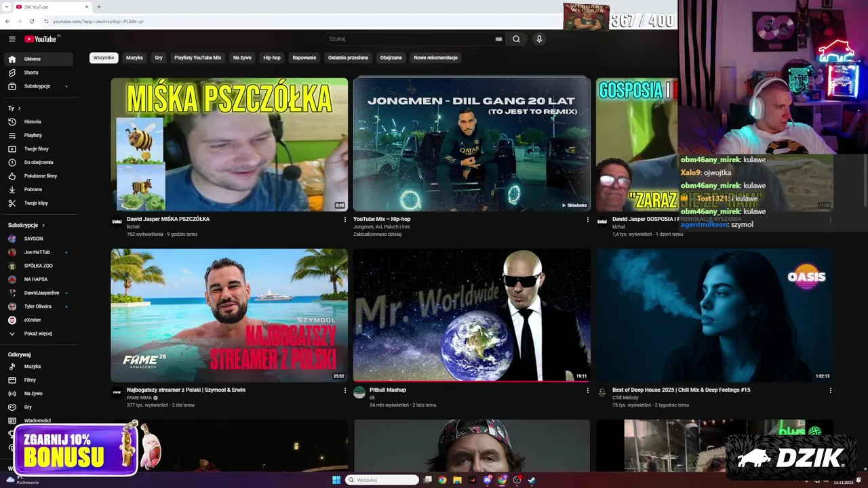Click FAME MMA channel avatar
This screenshot has width=868, height=488.
(x=117, y=392)
